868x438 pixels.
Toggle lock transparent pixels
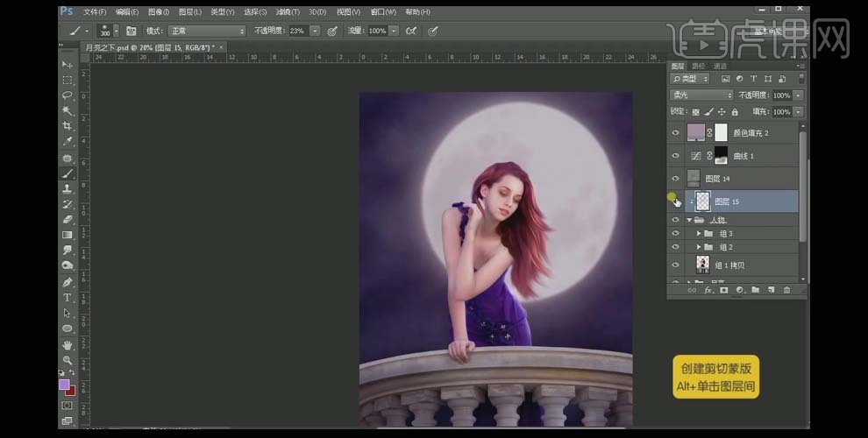coord(696,112)
